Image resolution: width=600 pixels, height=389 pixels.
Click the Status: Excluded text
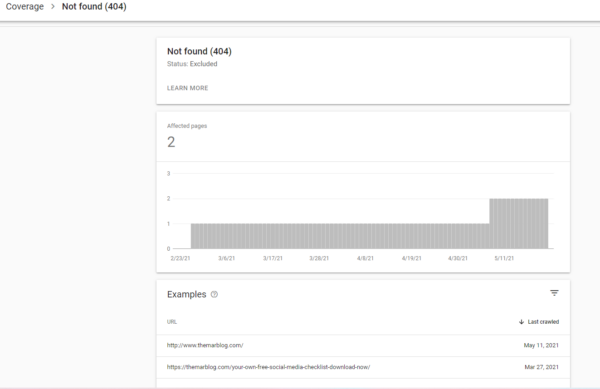pyautogui.click(x=192, y=64)
